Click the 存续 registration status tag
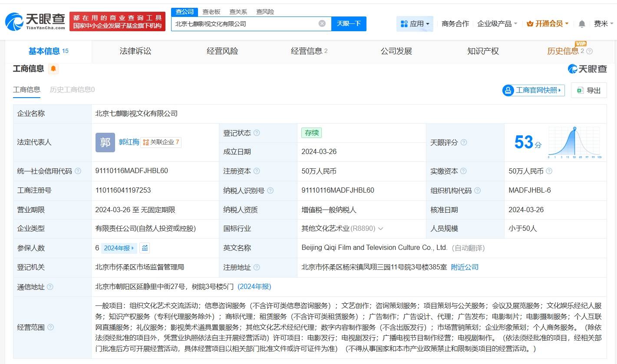The width and height of the screenshot is (617, 364). click(311, 133)
